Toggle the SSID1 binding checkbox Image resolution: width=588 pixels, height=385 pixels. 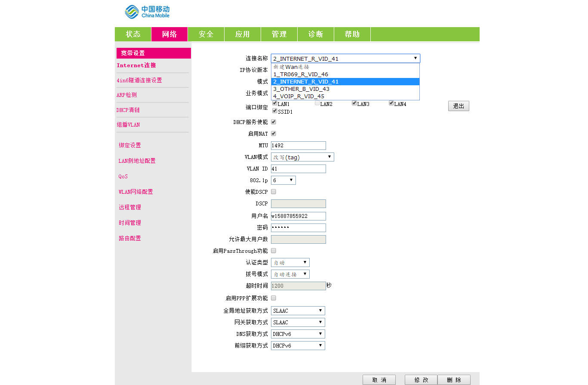[x=275, y=111]
